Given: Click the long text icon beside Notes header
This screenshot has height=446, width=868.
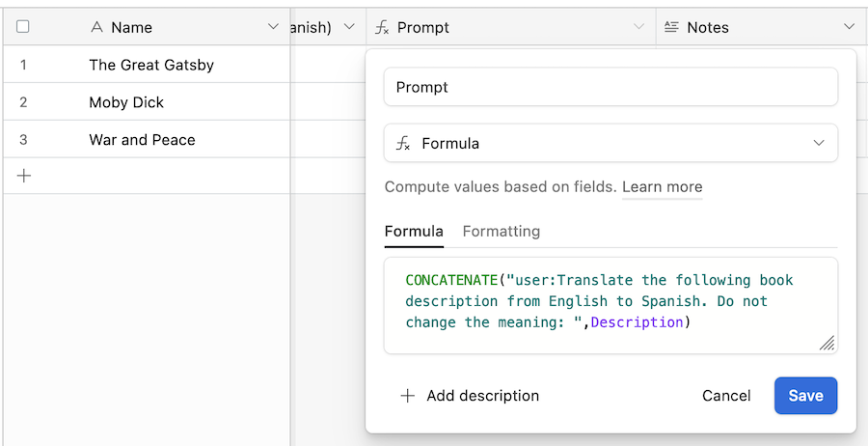Looking at the screenshot, I should pyautogui.click(x=671, y=27).
